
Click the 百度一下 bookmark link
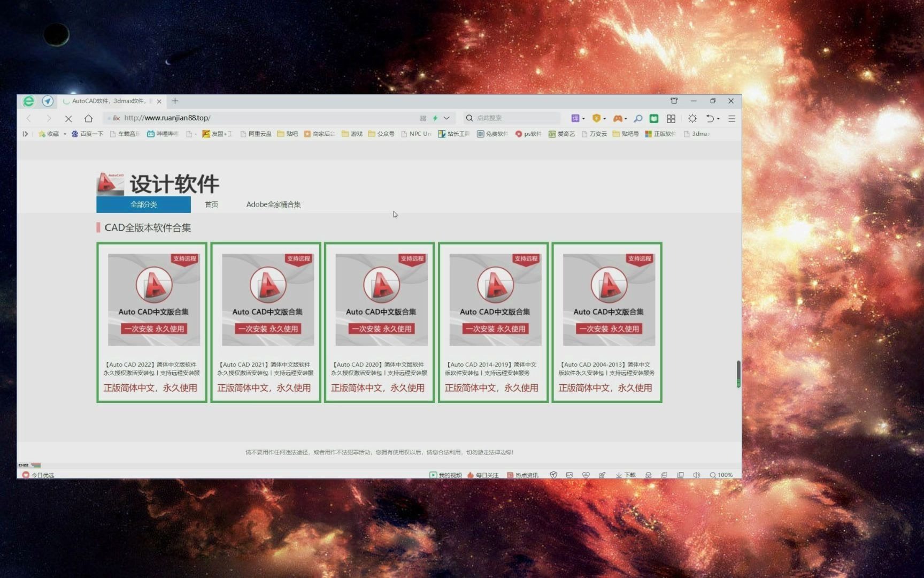tap(89, 134)
